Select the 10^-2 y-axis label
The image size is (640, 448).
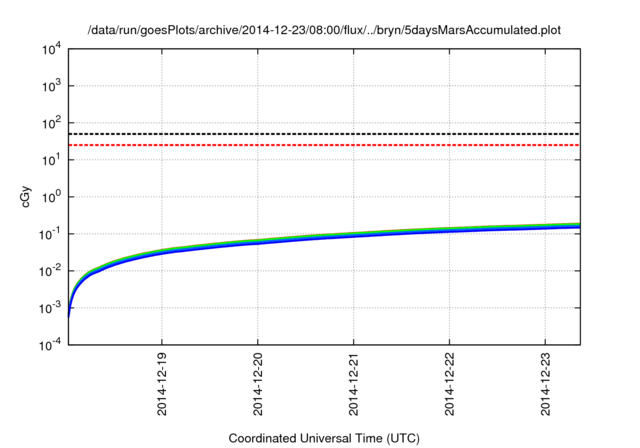click(51, 271)
